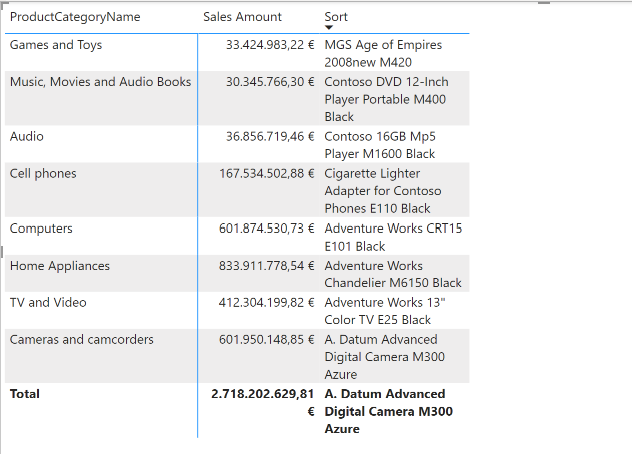
Task: Click the Total row label
Action: click(x=25, y=394)
